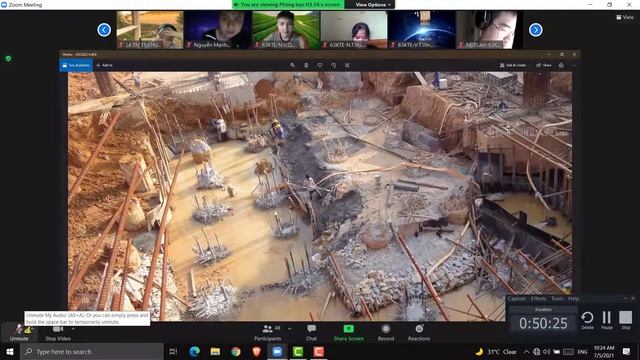The image size is (640, 360).
Task: Click the green Camtasia icon on taskbar
Action: (x=298, y=351)
